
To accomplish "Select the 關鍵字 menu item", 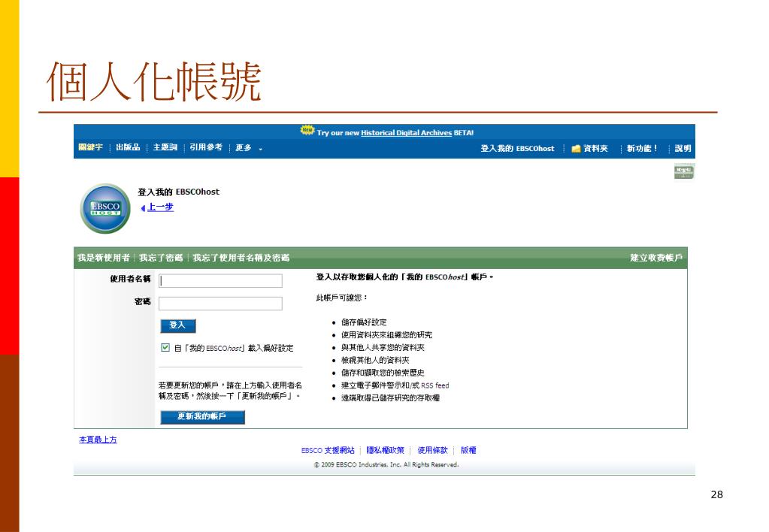I will (x=91, y=147).
